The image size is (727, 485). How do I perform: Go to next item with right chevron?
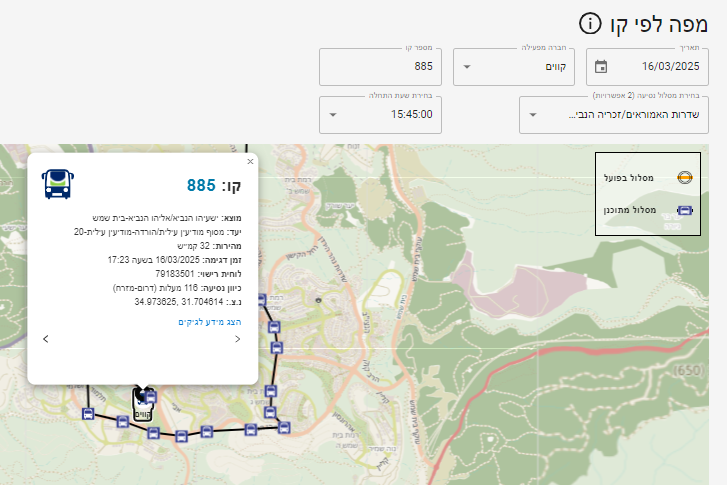click(237, 340)
